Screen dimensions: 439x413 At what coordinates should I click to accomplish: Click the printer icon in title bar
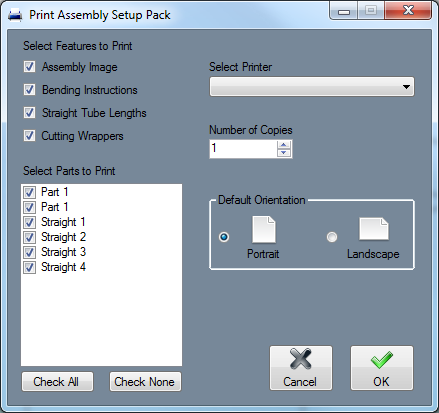15,15
